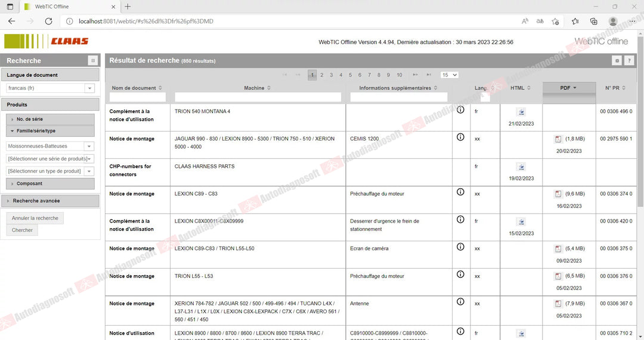Go to results page 10
This screenshot has width=644, height=340.
(x=399, y=75)
